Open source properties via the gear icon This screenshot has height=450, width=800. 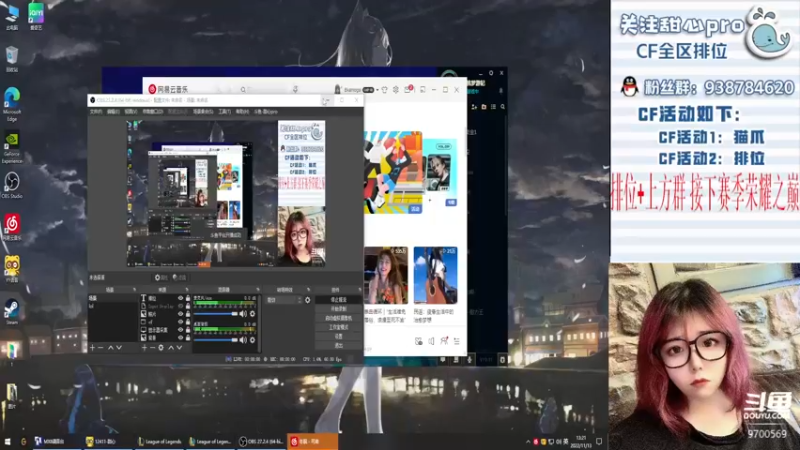point(161,347)
